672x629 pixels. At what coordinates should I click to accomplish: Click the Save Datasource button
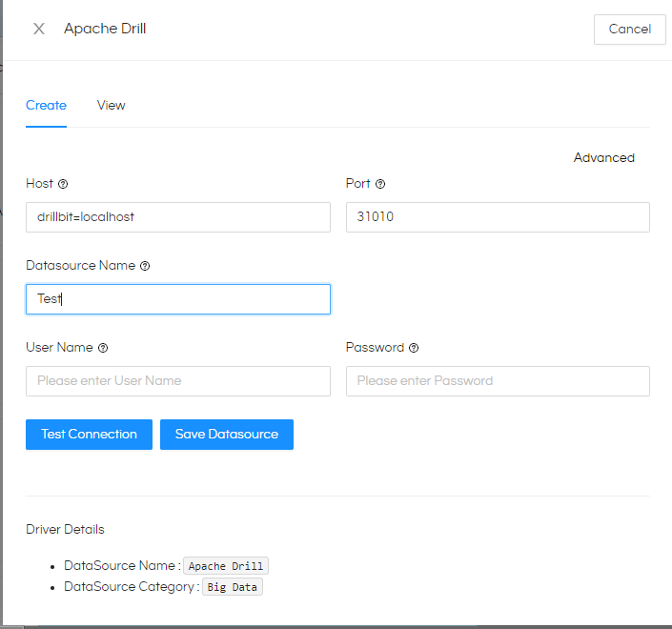point(227,435)
